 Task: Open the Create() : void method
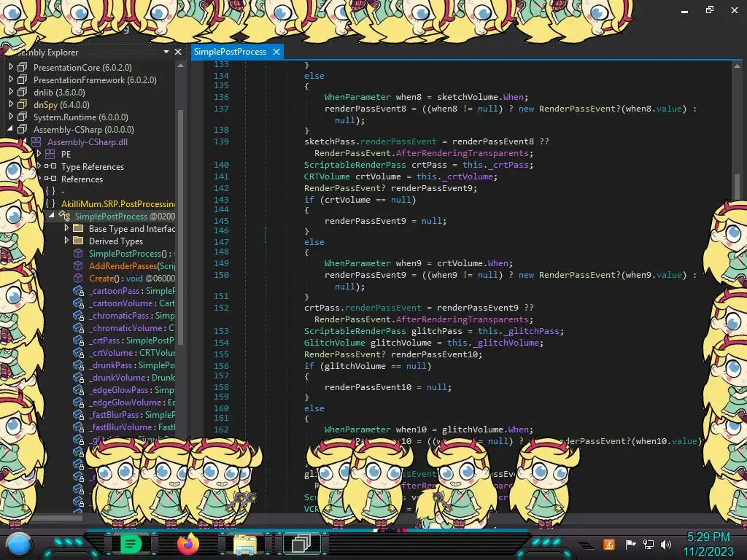pyautogui.click(x=132, y=278)
